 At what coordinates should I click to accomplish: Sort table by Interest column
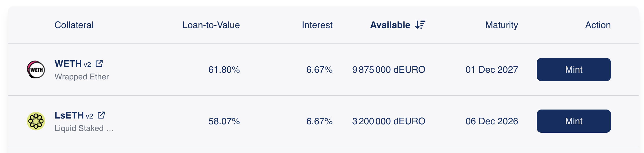click(x=317, y=25)
